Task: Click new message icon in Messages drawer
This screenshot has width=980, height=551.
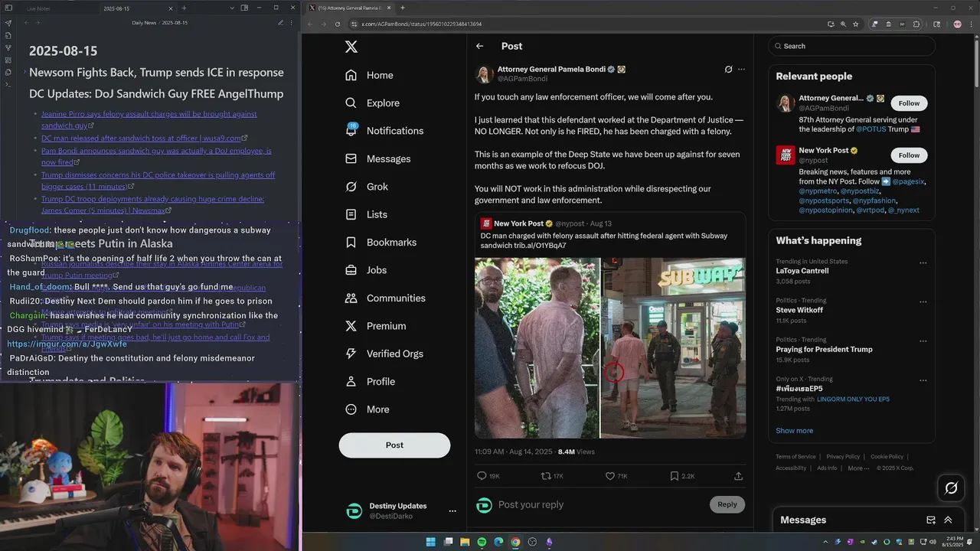Action: tap(931, 520)
